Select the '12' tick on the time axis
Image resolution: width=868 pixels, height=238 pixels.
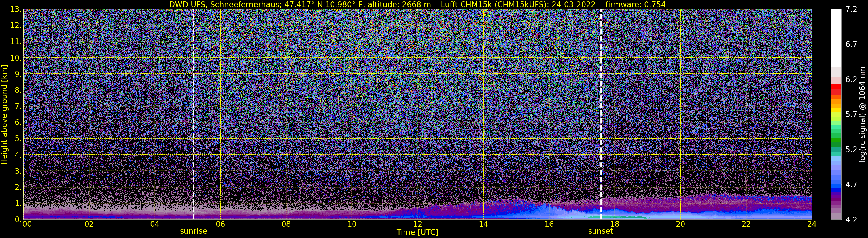(x=417, y=224)
